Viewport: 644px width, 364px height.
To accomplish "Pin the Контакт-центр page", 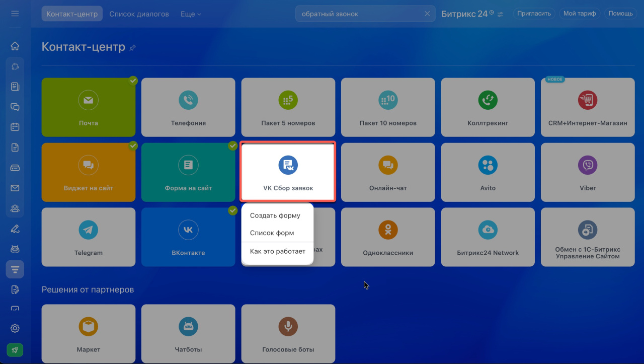I will tap(133, 48).
